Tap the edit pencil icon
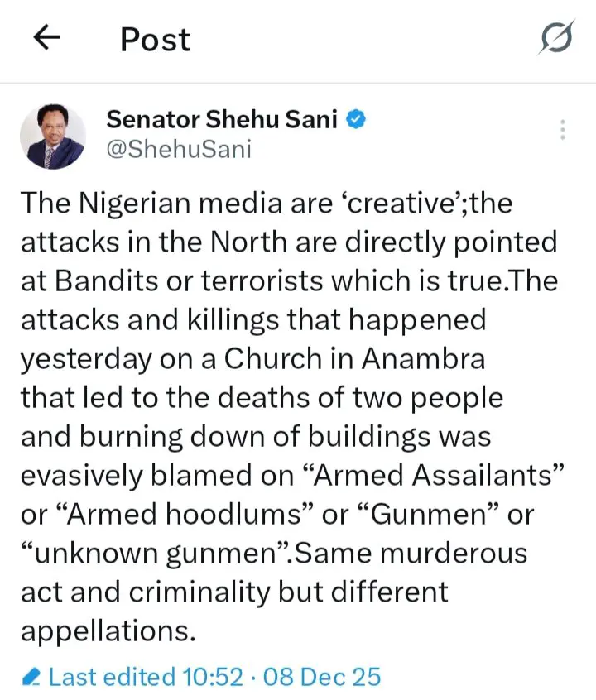 (32, 678)
